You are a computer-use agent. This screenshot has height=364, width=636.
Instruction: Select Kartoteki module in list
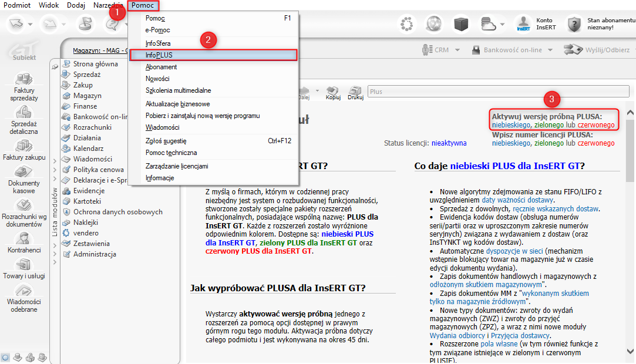coord(87,201)
